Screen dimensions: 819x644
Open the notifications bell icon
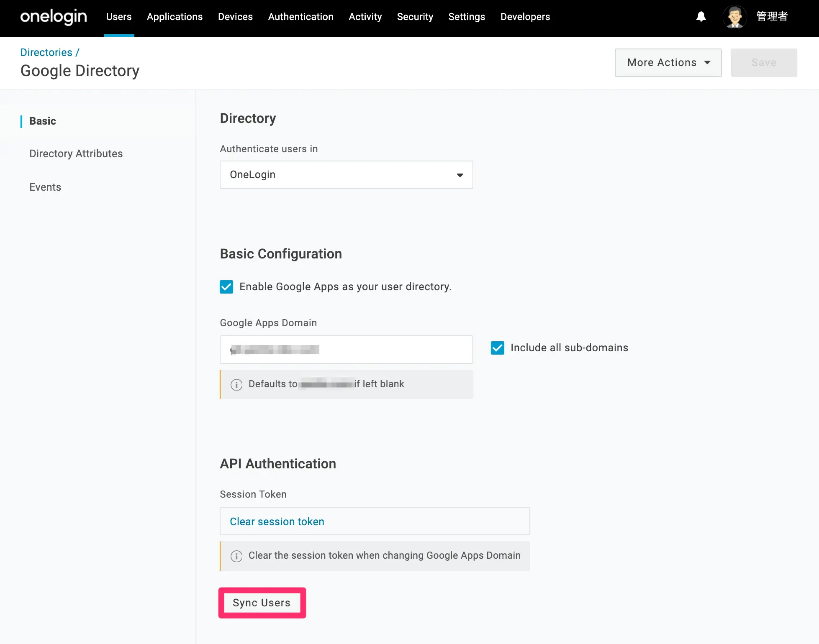pos(701,17)
